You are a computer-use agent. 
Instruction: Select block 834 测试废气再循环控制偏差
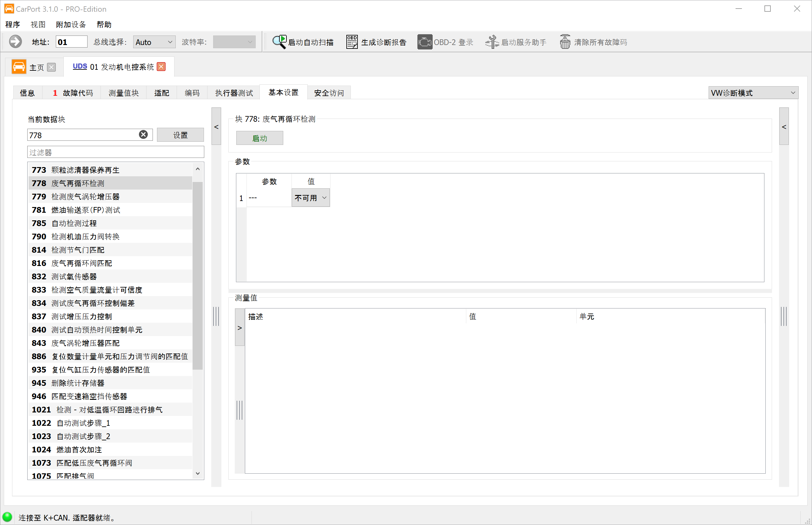(x=110, y=303)
